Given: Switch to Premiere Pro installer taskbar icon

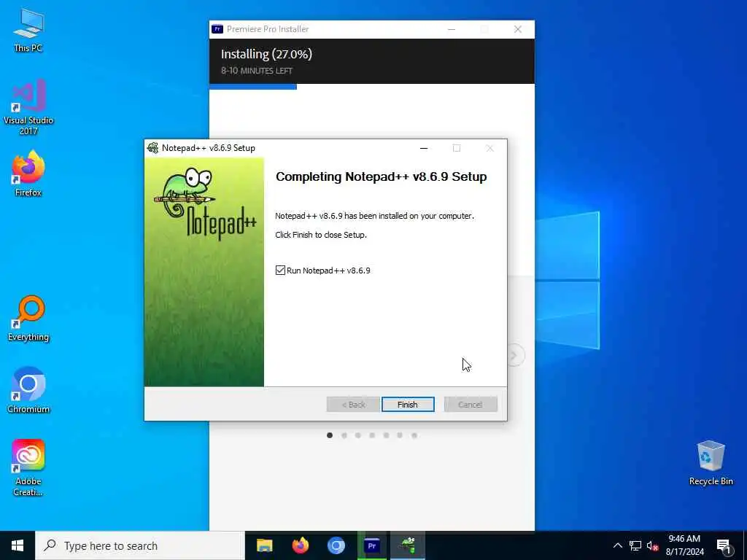Looking at the screenshot, I should click(372, 545).
